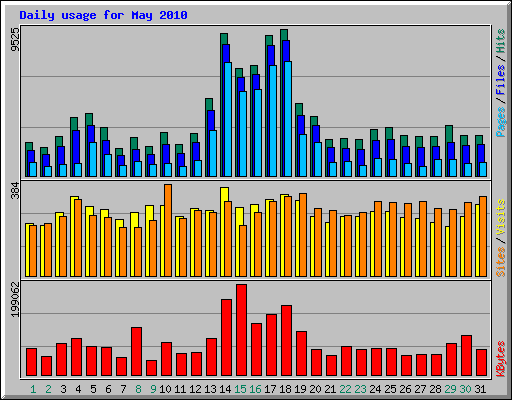Click day 12 on the x-axis

pos(195,389)
